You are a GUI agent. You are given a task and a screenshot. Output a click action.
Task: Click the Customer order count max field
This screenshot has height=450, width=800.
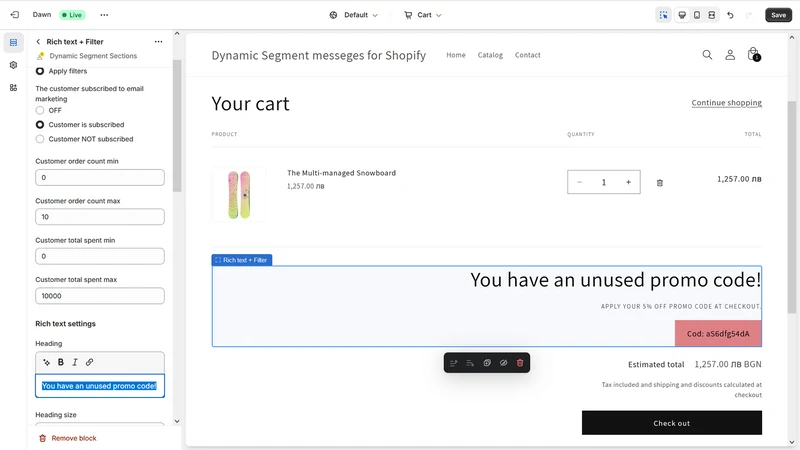pos(99,217)
